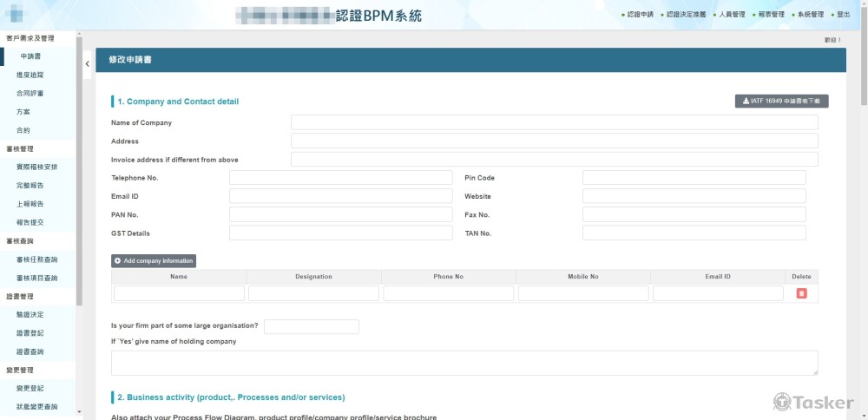Click the Email ID field under company details
The height and width of the screenshot is (420, 868).
point(340,196)
